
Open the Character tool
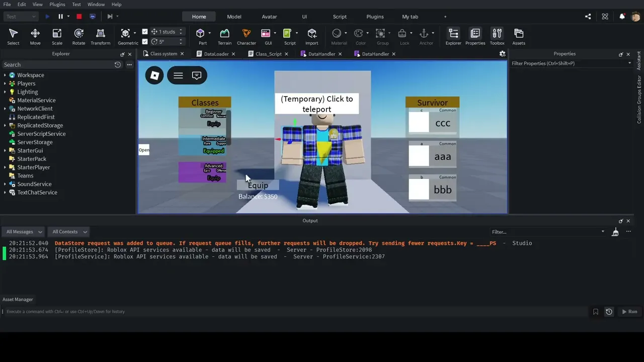(247, 37)
